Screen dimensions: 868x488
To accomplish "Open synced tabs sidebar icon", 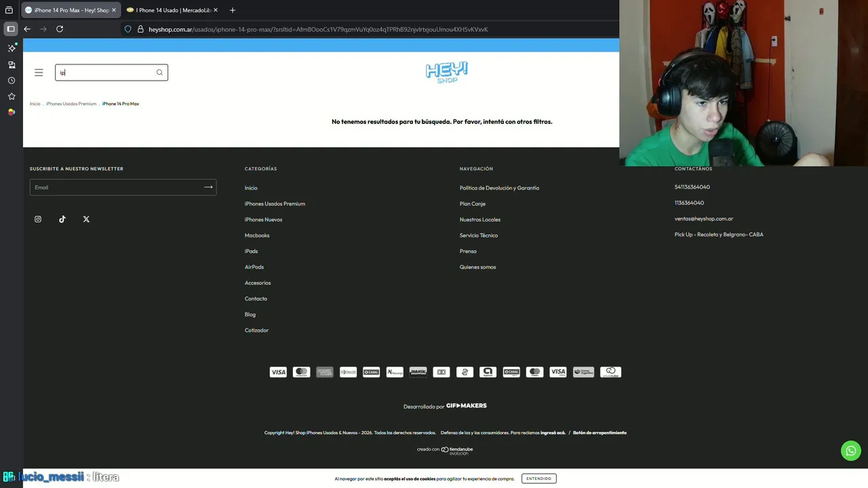I will click(x=12, y=64).
